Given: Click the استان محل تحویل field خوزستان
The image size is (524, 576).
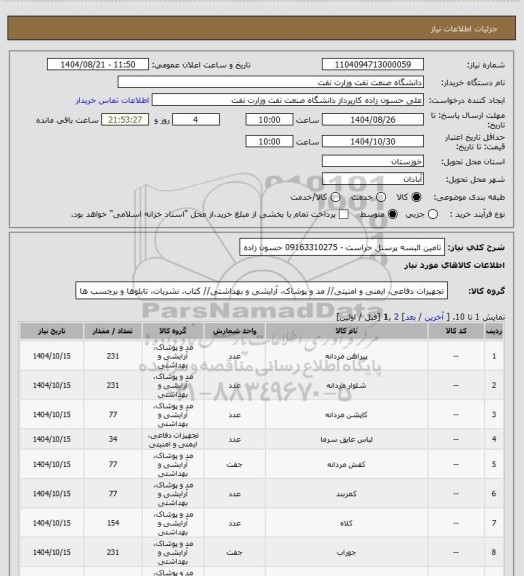Looking at the screenshot, I should tap(373, 161).
